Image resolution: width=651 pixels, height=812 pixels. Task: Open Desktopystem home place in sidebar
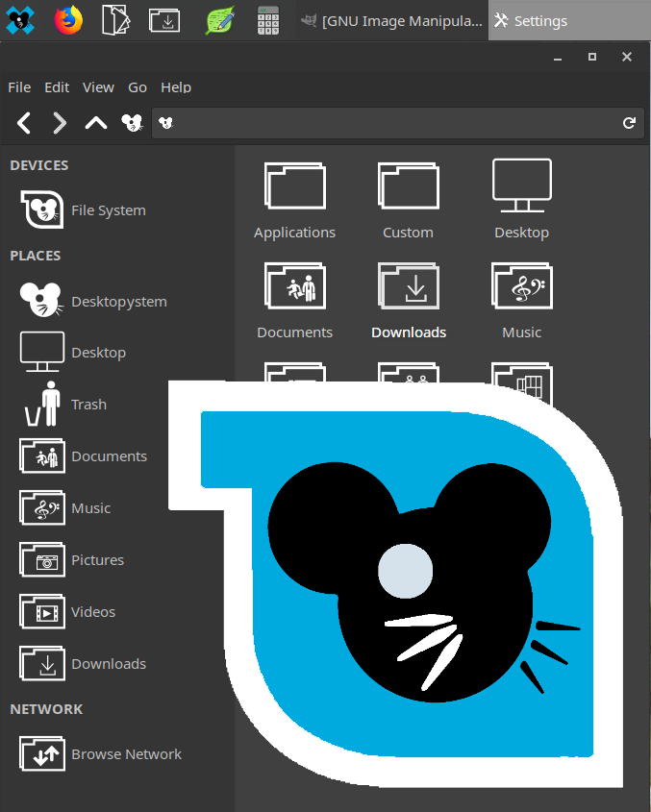click(93, 301)
